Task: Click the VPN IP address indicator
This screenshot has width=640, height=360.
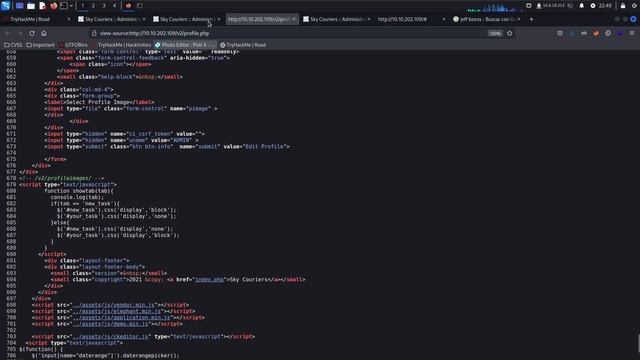Action: click(553, 6)
